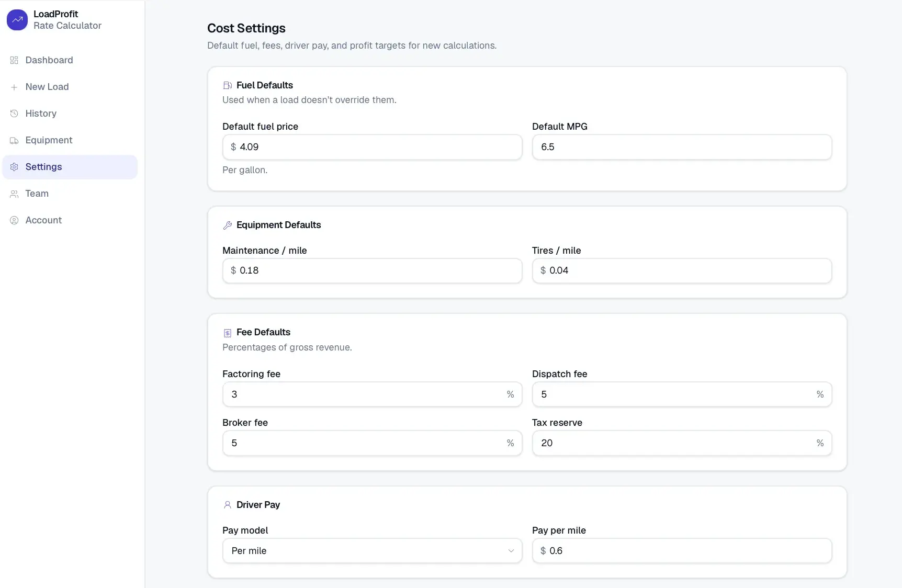Click the 'Dispatch fee' label
This screenshot has height=588, width=902.
pyautogui.click(x=560, y=374)
